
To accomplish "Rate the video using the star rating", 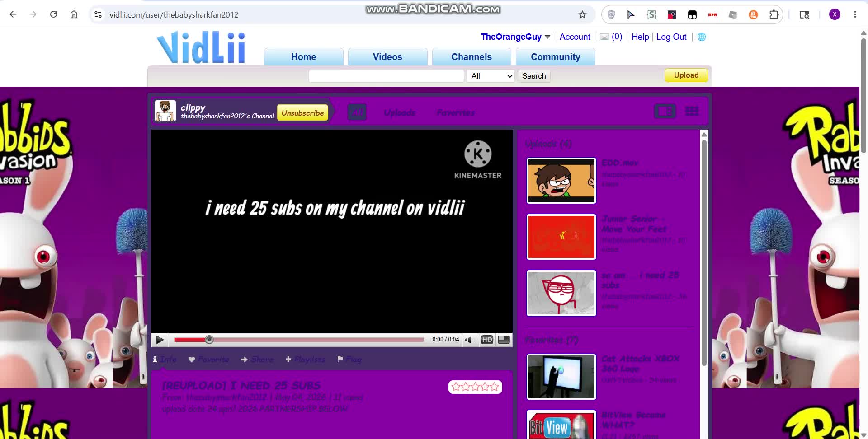I will (475, 387).
